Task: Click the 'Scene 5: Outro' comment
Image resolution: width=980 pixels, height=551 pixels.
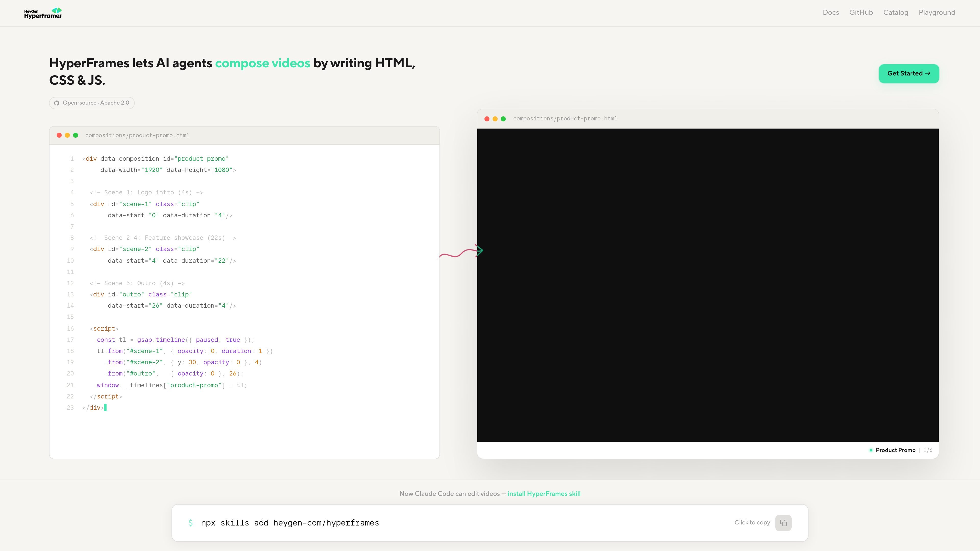Action: tap(137, 283)
